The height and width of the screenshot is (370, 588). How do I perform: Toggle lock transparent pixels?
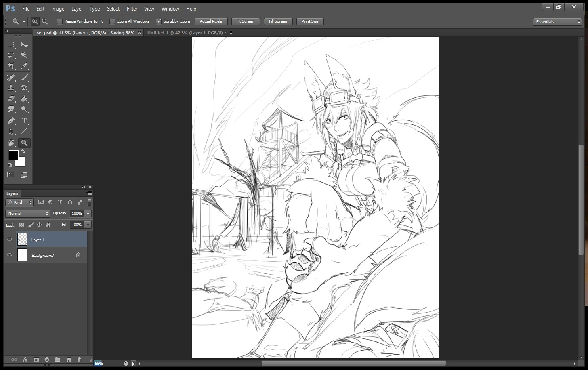[x=21, y=225]
